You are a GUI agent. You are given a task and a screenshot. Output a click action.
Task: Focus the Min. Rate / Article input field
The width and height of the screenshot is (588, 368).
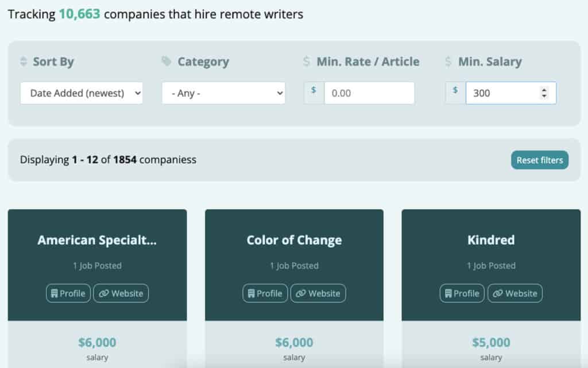369,93
